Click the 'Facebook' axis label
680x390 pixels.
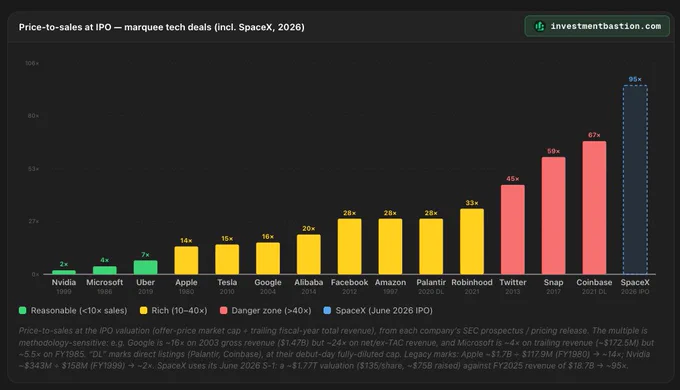[x=349, y=282]
